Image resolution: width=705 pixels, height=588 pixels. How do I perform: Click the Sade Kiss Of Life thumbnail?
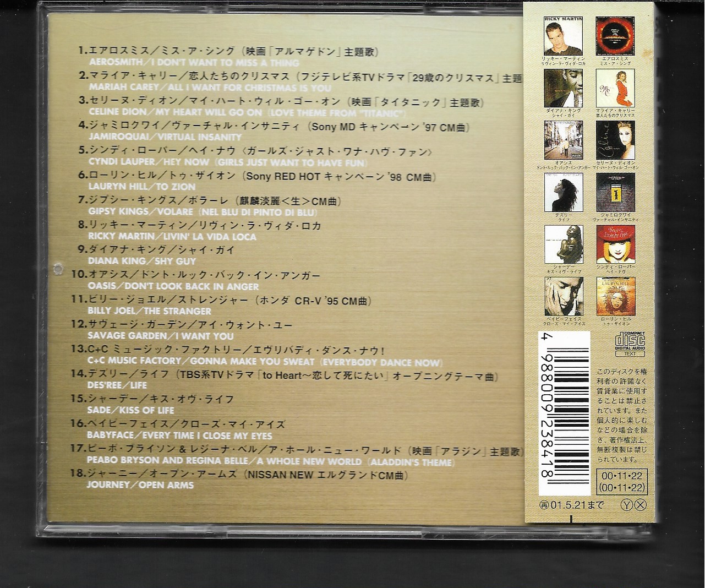[x=563, y=244]
